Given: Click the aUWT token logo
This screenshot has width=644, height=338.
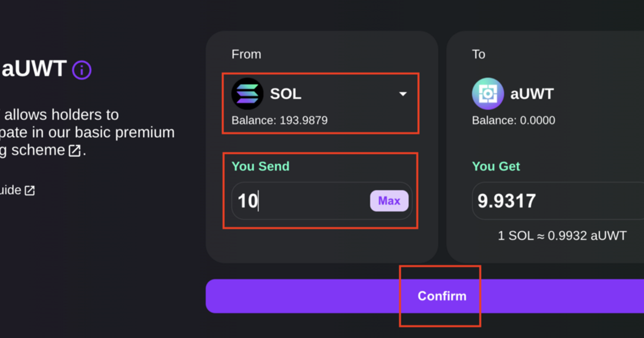Looking at the screenshot, I should coord(487,94).
